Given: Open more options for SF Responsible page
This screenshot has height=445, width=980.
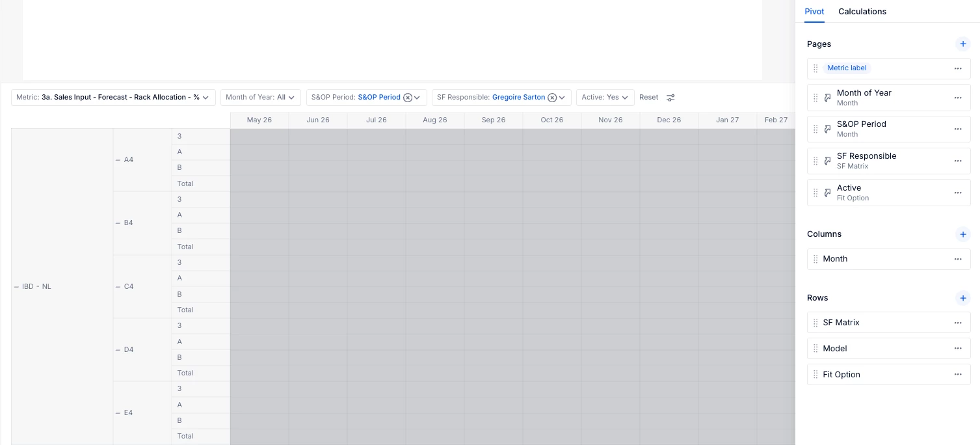Looking at the screenshot, I should pyautogui.click(x=958, y=161).
